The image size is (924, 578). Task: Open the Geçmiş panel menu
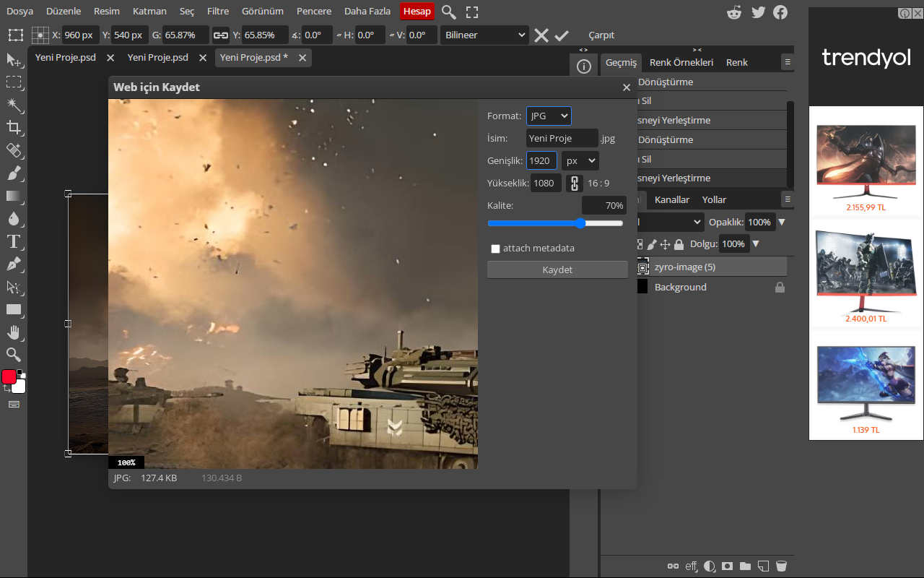point(788,62)
